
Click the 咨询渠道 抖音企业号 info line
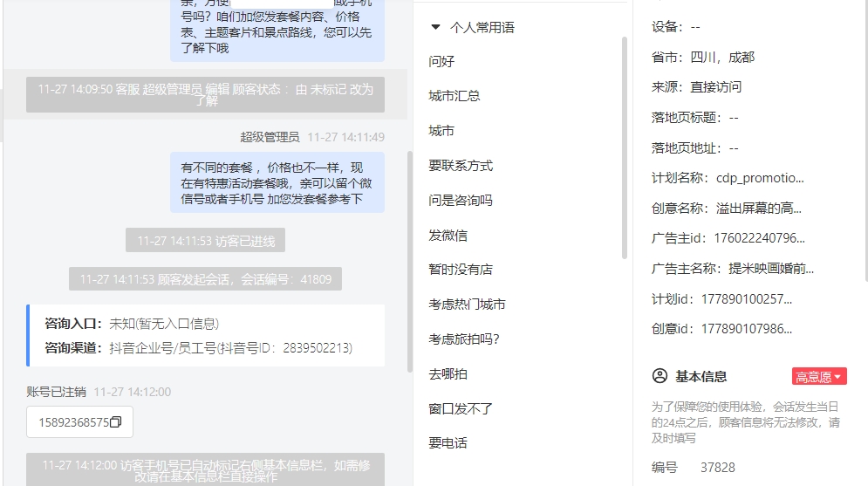coord(199,348)
